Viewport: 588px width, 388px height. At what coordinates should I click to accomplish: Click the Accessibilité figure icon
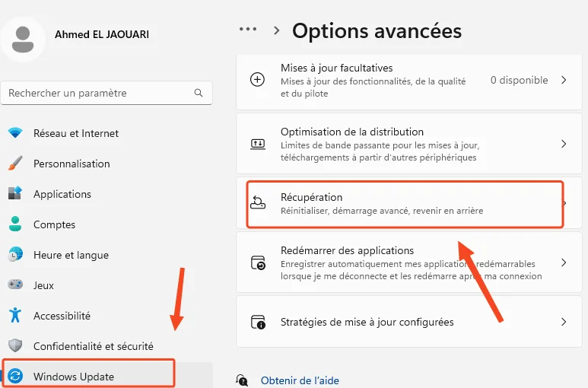tap(15, 316)
